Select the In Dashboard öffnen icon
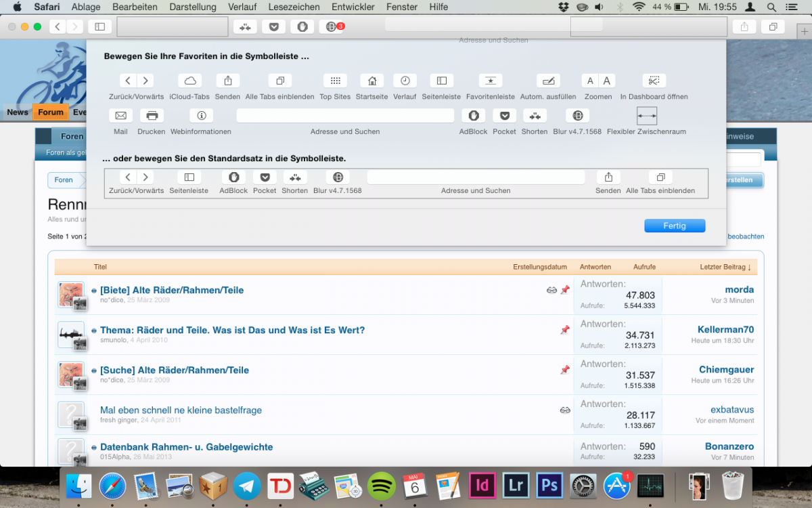Screen dimensions: 812x508 coord(654,81)
